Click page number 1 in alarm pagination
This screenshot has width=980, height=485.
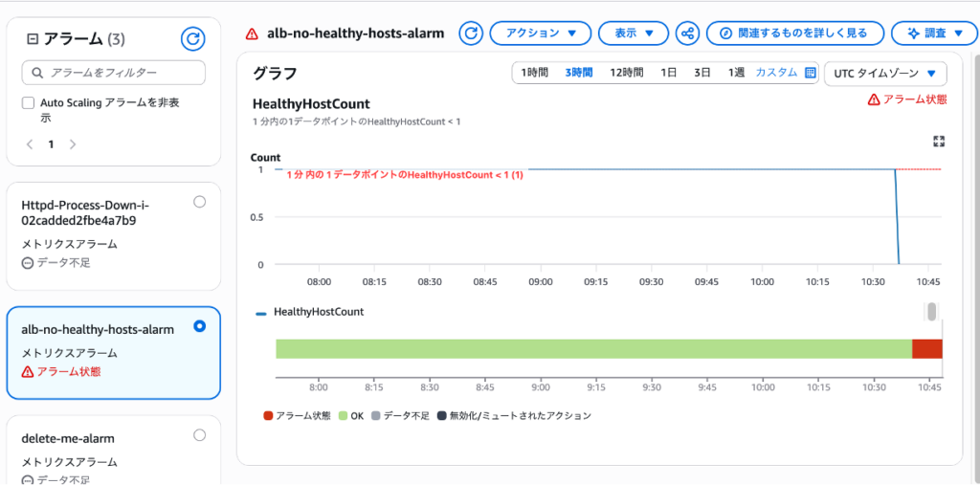52,144
